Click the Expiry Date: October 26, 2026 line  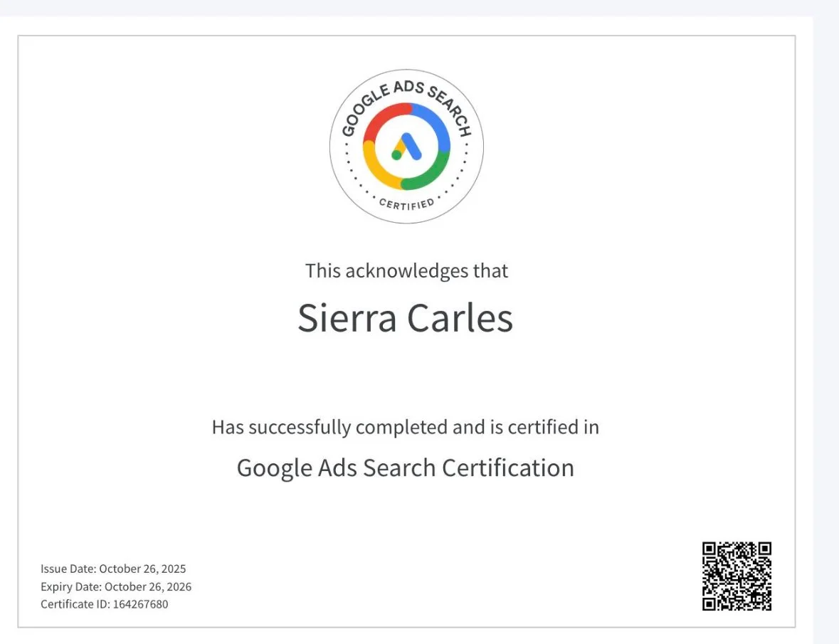click(116, 587)
